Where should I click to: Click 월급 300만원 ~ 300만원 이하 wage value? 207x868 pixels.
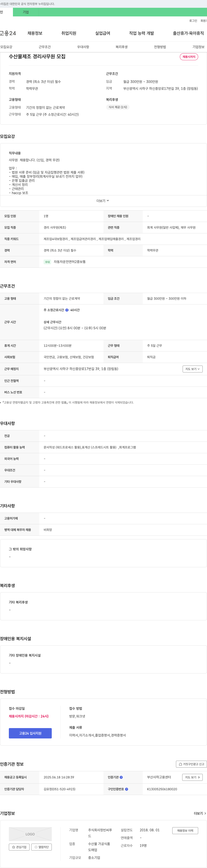(167, 299)
